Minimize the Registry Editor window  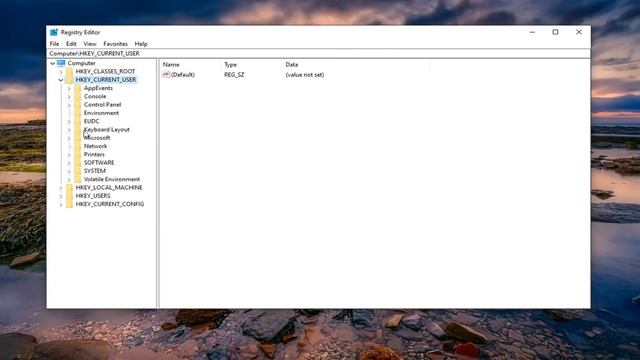point(532,32)
